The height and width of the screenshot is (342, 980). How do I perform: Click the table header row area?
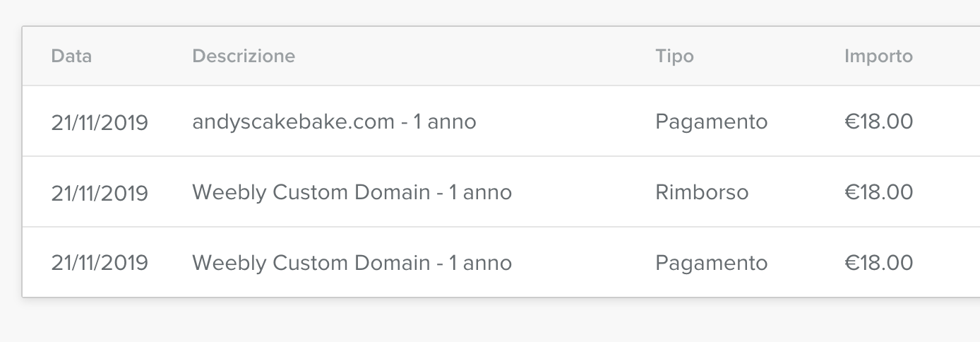501,56
